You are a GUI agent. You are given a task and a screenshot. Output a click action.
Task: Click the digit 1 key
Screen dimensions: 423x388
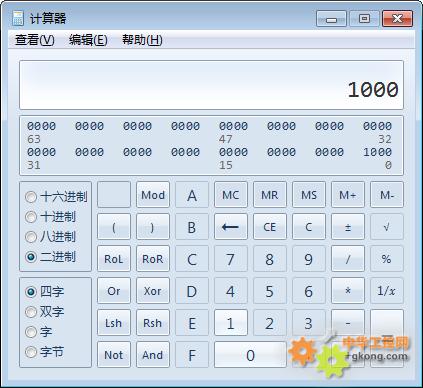coord(231,323)
